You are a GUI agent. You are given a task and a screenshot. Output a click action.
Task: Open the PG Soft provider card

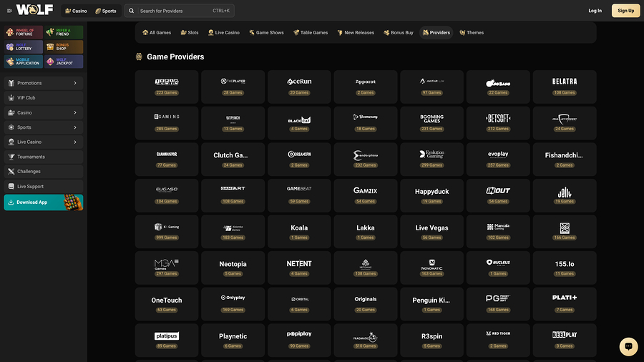pos(498,304)
